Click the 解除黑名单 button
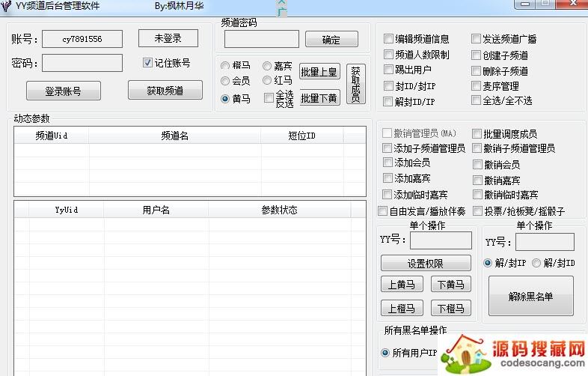Screen dimensions: 588x376 tap(530, 297)
